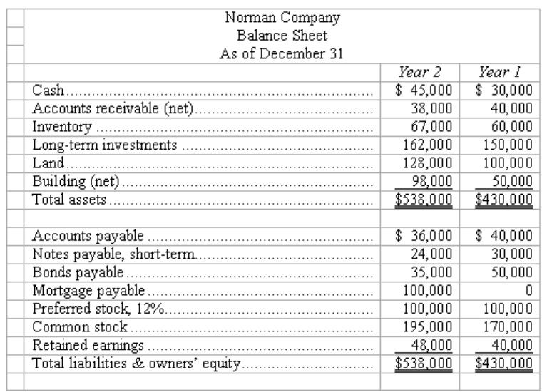Click Retained earnings row label
This screenshot has height=392, width=547.
88,345
